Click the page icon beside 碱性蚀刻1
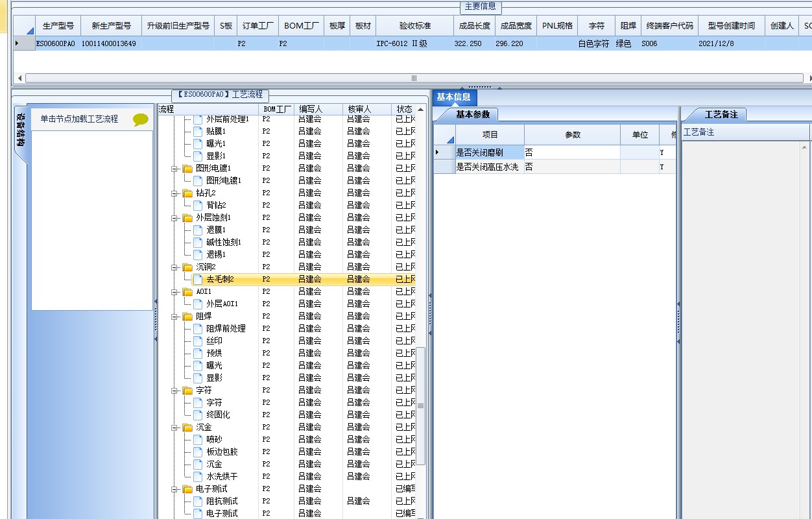Screen dimensions: 812x519 198,242
